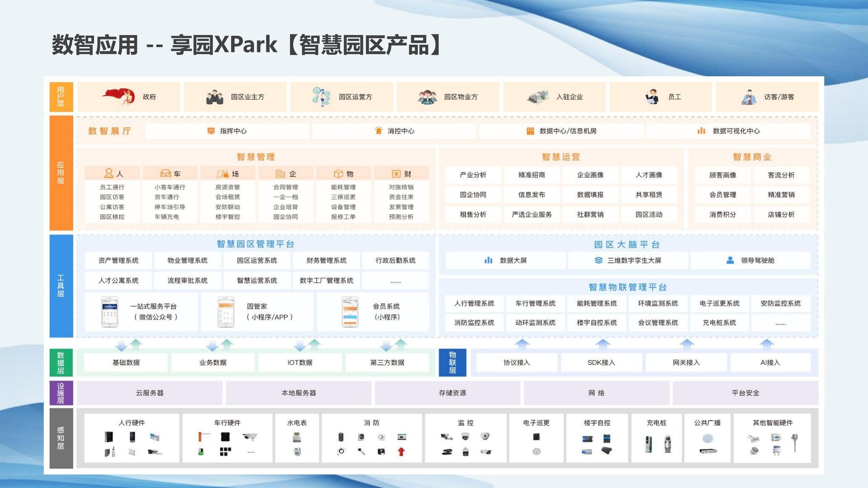Click the 财 finance category icon
Image resolution: width=868 pixels, height=488 pixels.
point(396,174)
